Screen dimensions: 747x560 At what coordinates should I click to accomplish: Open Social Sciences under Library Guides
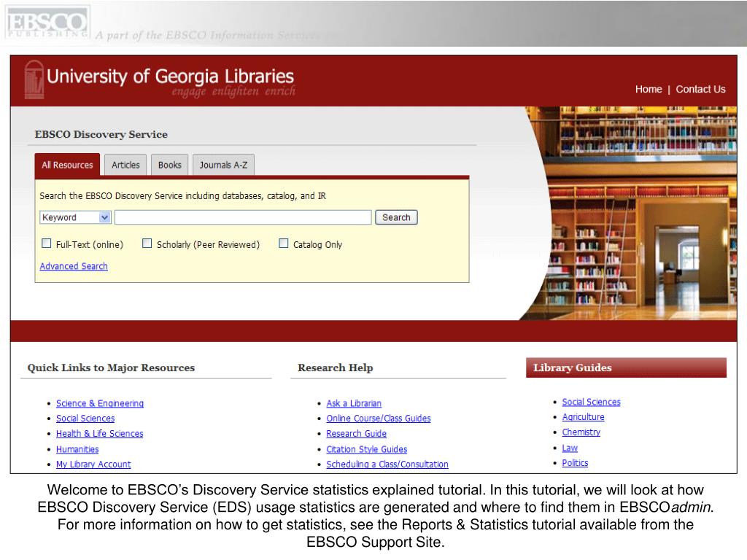pos(591,402)
